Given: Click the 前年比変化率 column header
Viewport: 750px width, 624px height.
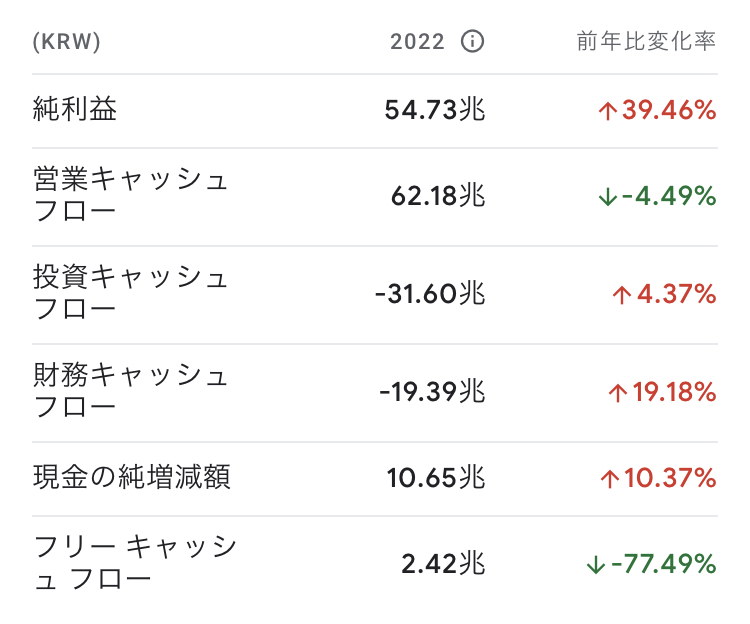Looking at the screenshot, I should [x=646, y=42].
